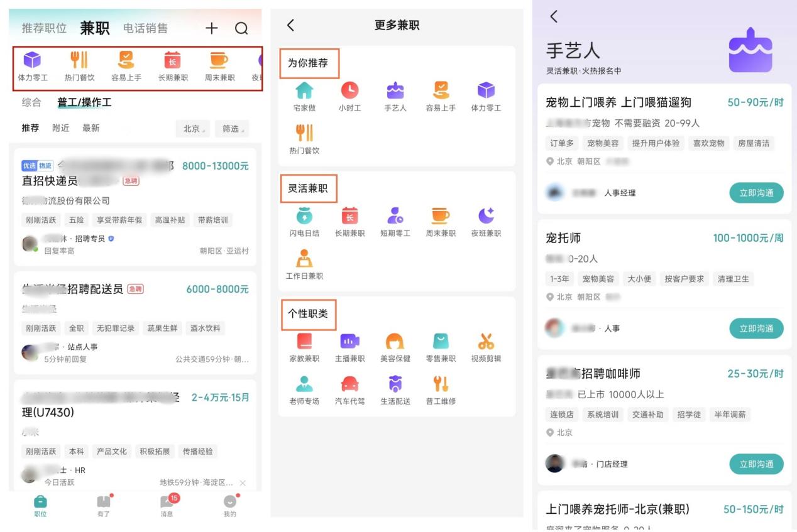
Task: Tap the search magnifier icon
Action: pos(241,28)
